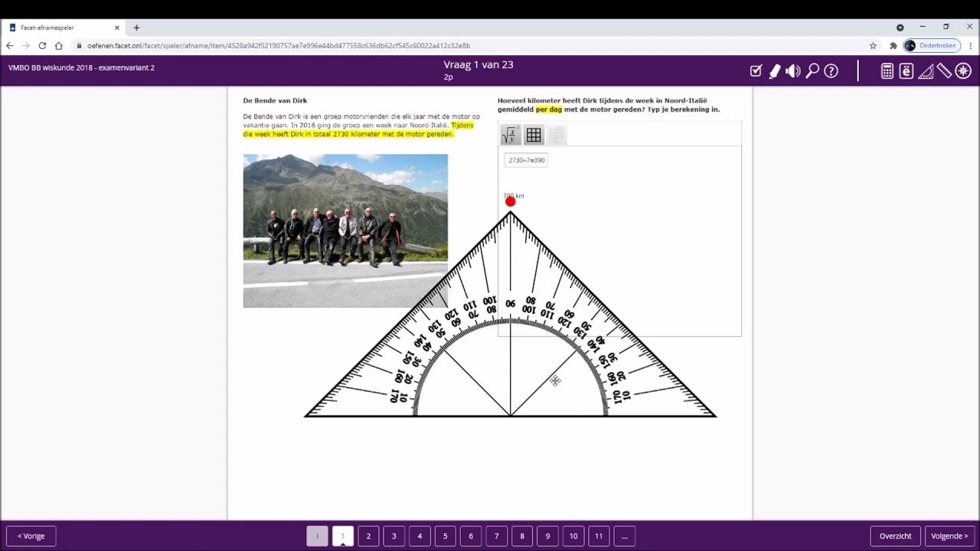Jump to question 11

[599, 536]
